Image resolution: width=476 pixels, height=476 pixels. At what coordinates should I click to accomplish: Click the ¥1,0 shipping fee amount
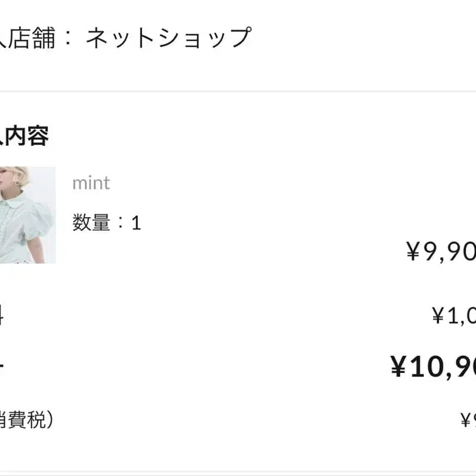[454, 316]
